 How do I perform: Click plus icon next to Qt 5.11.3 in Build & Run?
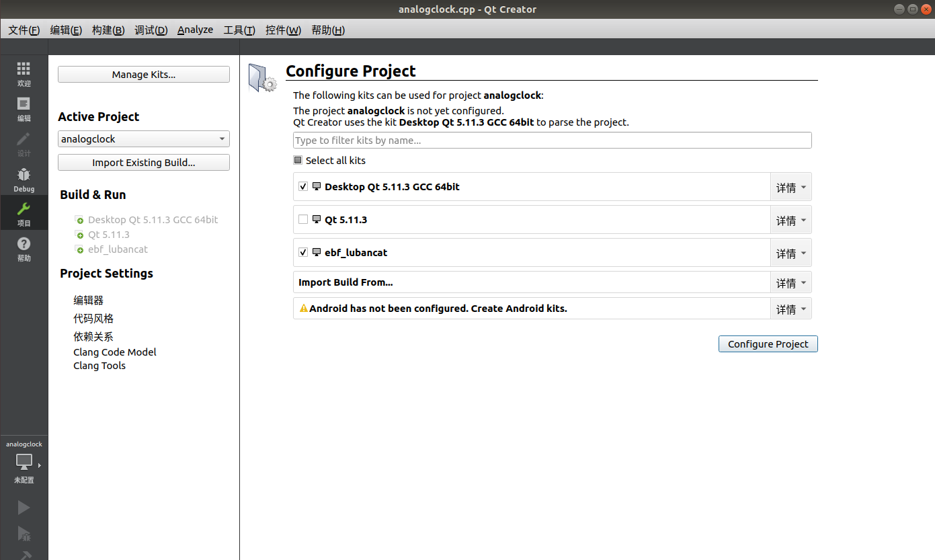point(80,235)
